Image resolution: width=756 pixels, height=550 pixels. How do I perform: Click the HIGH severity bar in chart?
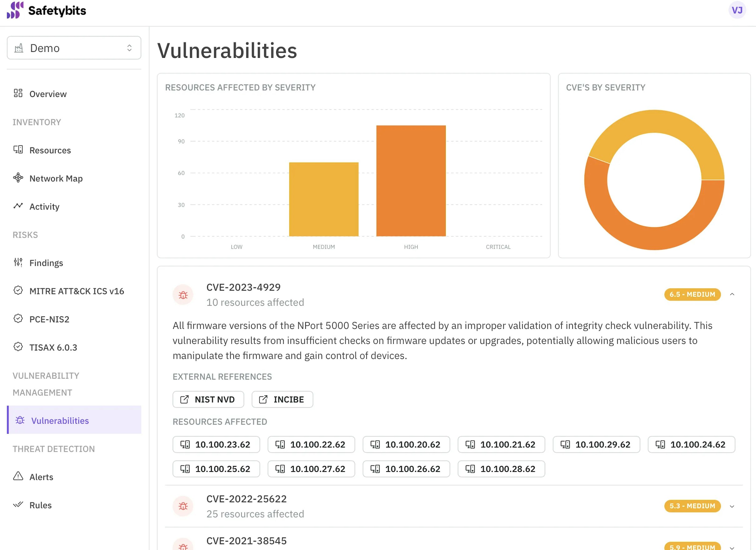[411, 181]
